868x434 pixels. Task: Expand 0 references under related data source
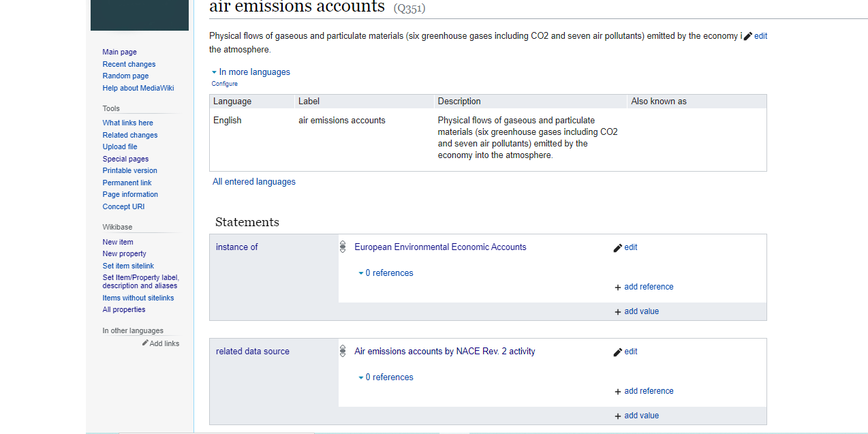(x=386, y=377)
